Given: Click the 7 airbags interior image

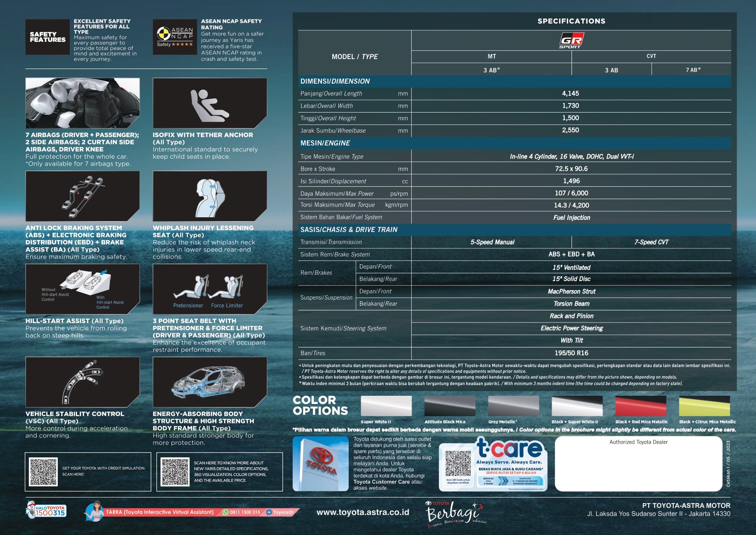Looking at the screenshot, I should tap(83, 103).
